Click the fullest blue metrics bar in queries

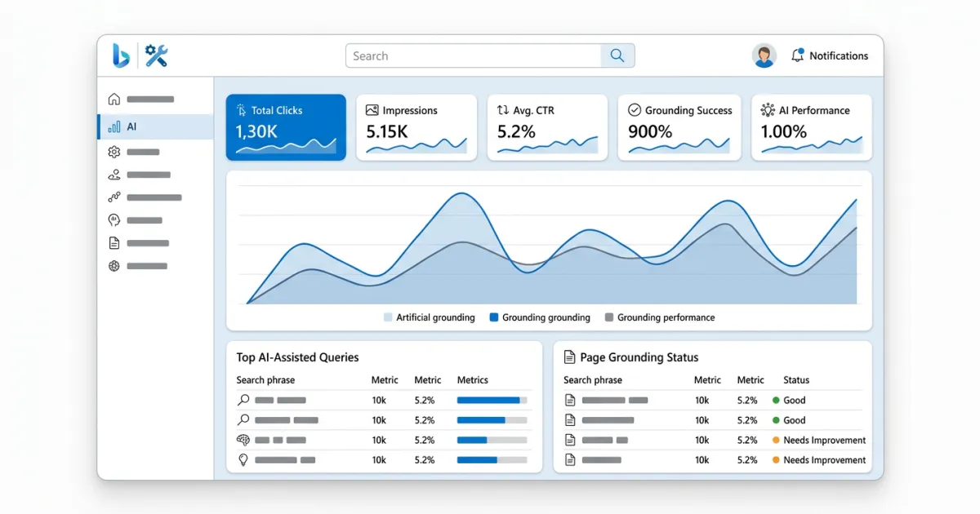point(492,401)
